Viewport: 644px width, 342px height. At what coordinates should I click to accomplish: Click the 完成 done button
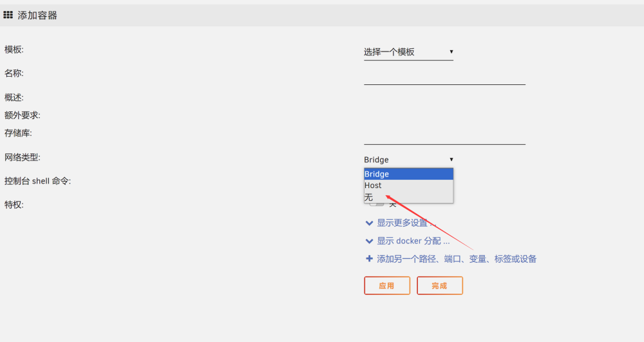click(439, 286)
